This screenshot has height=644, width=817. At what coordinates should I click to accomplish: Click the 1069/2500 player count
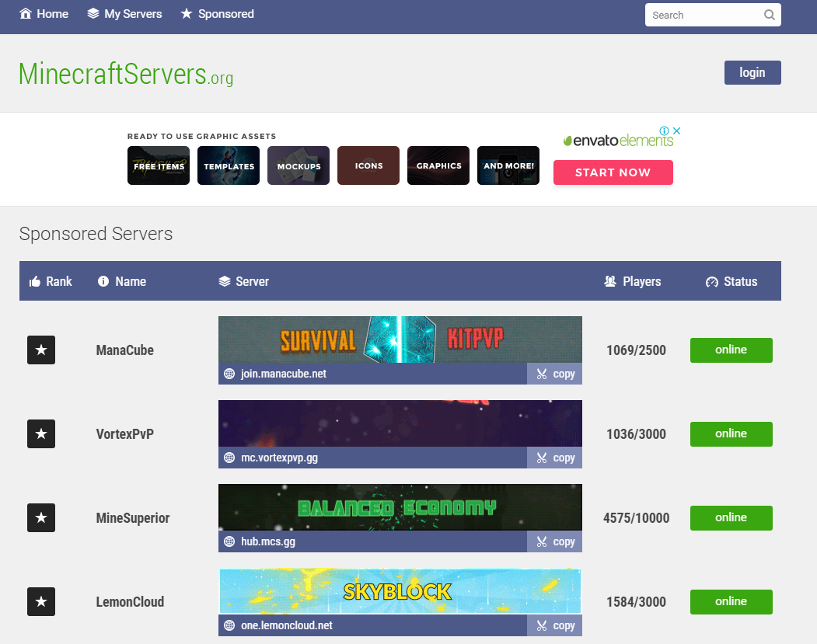click(636, 350)
